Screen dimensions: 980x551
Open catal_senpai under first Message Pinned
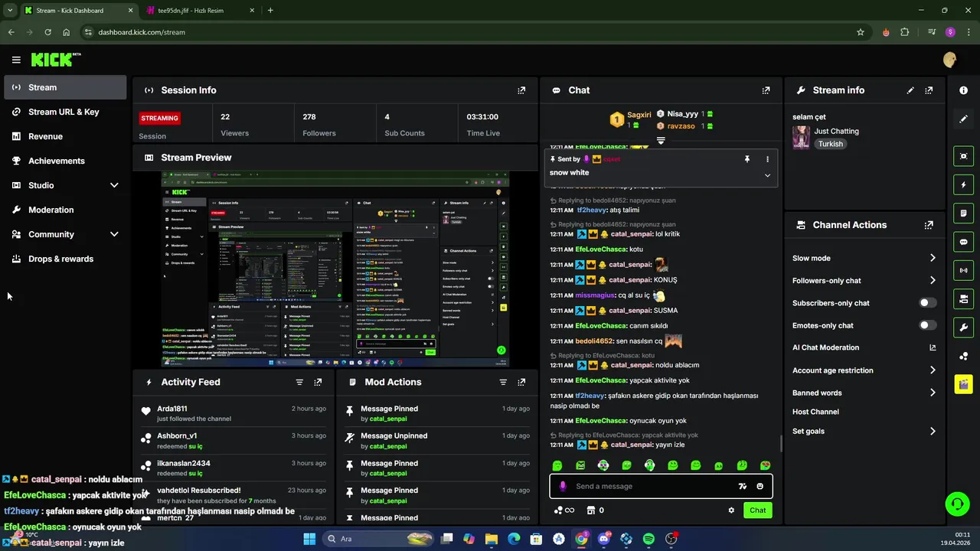[x=387, y=419]
